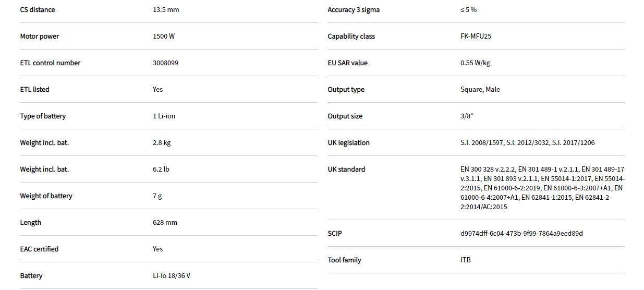Select the 2.8 kg weight value
This screenshot has width=644, height=290.
pos(162,143)
